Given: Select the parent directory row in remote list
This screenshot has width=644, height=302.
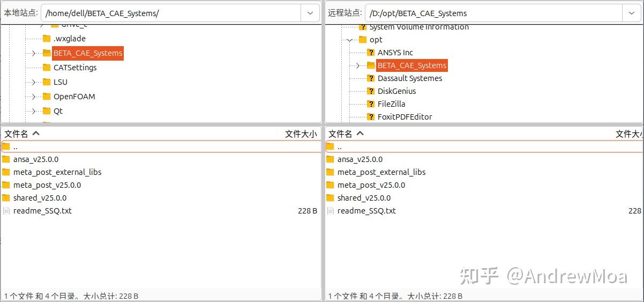Looking at the screenshot, I should [484, 146].
